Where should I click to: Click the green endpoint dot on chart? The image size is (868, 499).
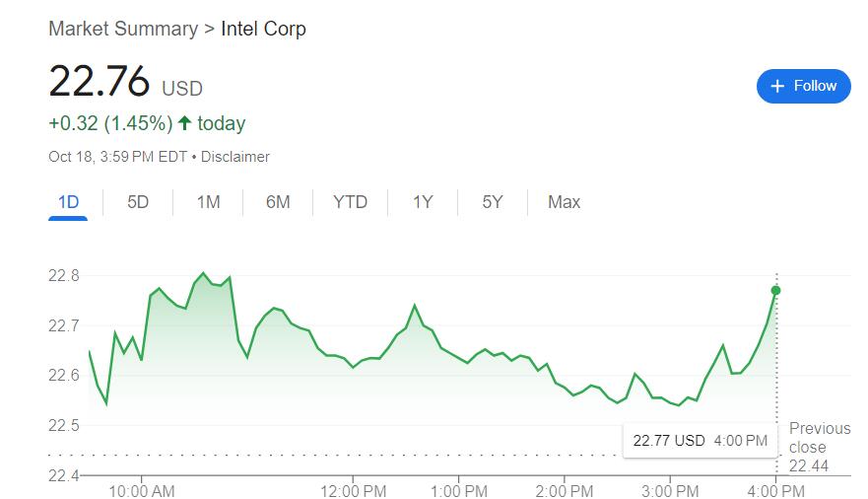[775, 290]
